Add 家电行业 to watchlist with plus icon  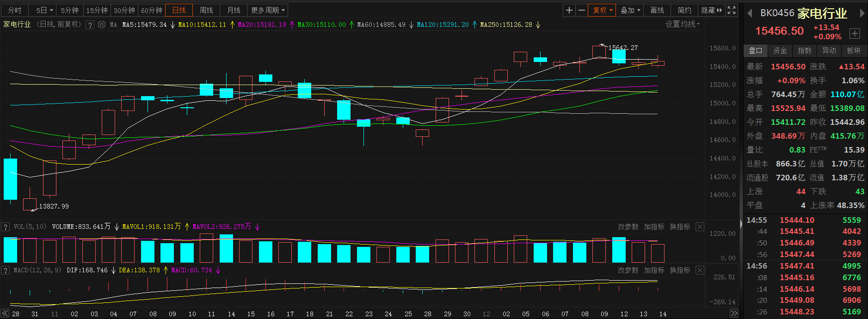pyautogui.click(x=855, y=33)
